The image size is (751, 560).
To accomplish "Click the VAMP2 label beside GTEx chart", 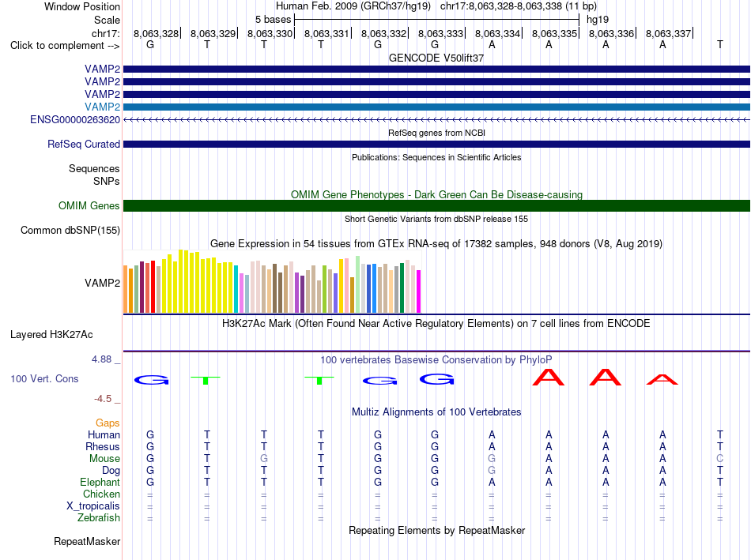I will click(x=102, y=283).
